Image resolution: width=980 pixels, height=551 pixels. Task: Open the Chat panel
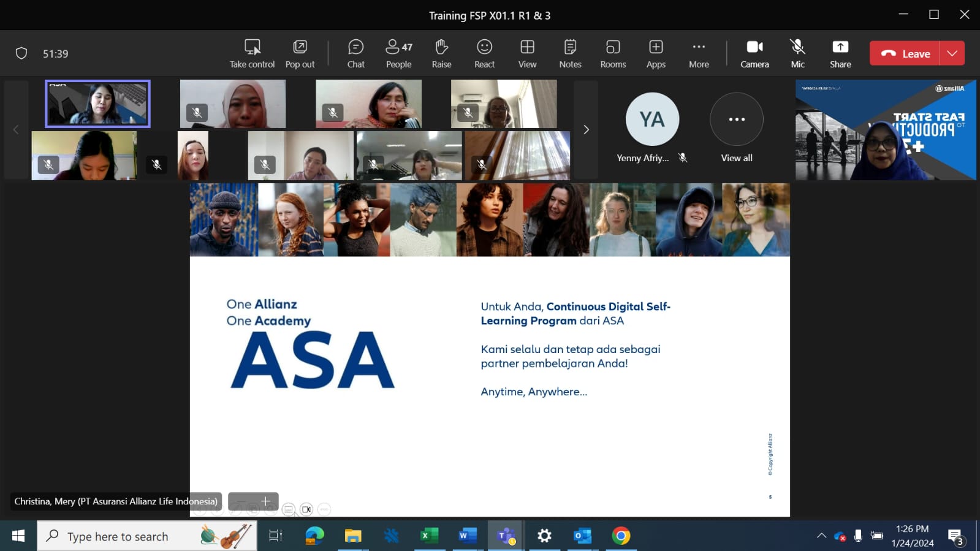click(355, 54)
